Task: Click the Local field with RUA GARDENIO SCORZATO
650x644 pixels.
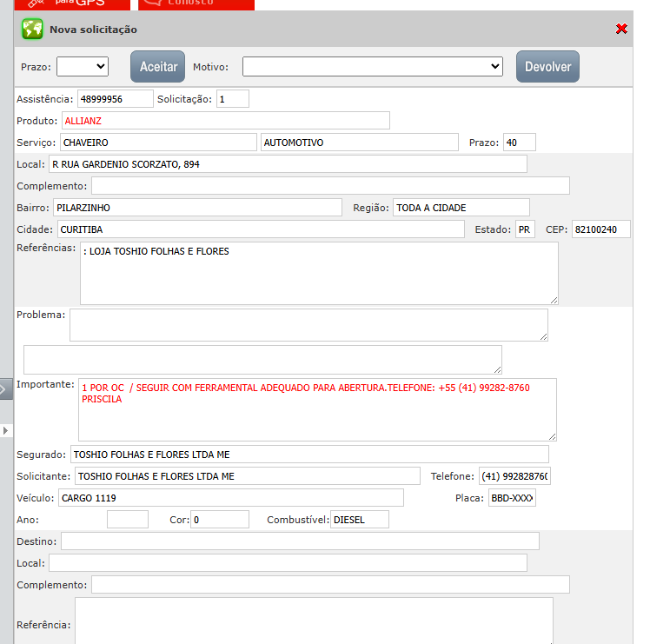Action: pos(288,164)
